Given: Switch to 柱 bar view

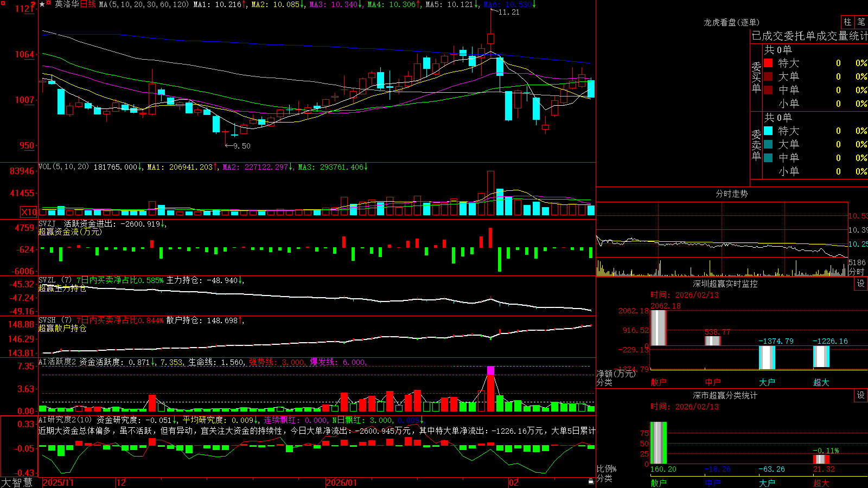Looking at the screenshot, I should click(x=847, y=22).
